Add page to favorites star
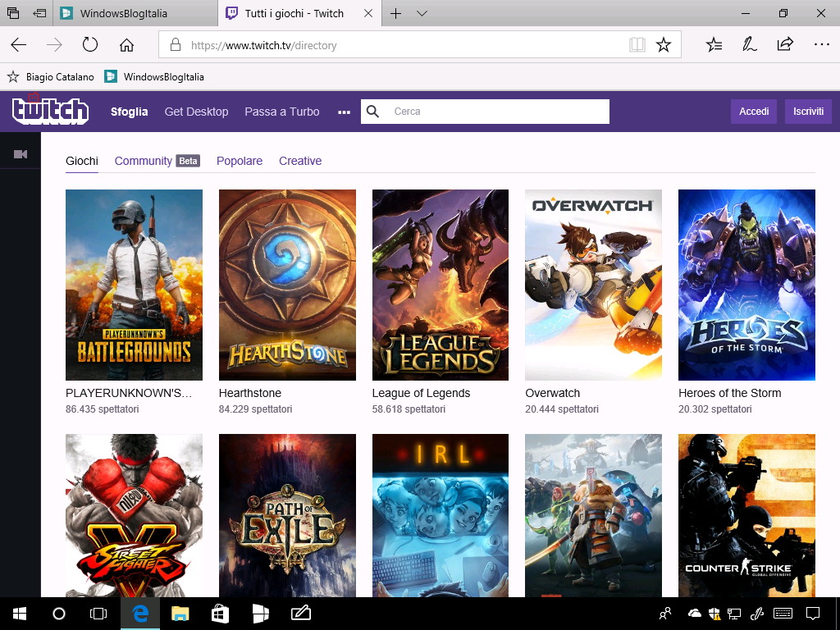Viewport: 840px width, 630px height. tap(663, 45)
